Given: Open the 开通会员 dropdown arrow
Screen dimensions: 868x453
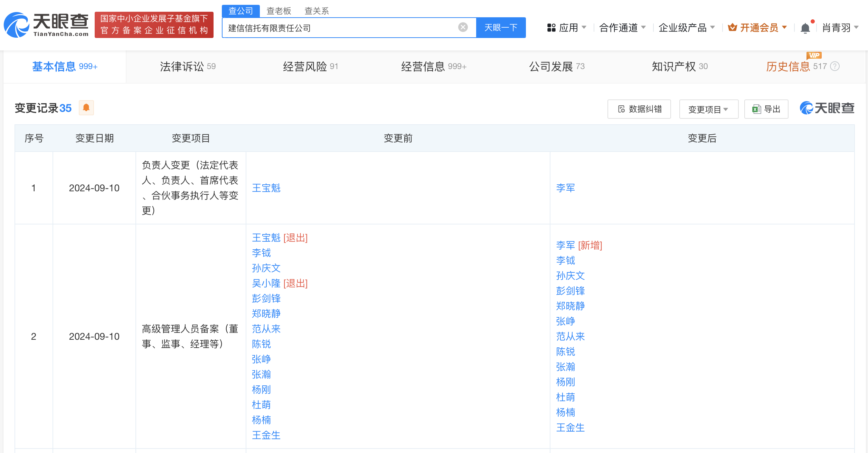Looking at the screenshot, I should coord(784,27).
